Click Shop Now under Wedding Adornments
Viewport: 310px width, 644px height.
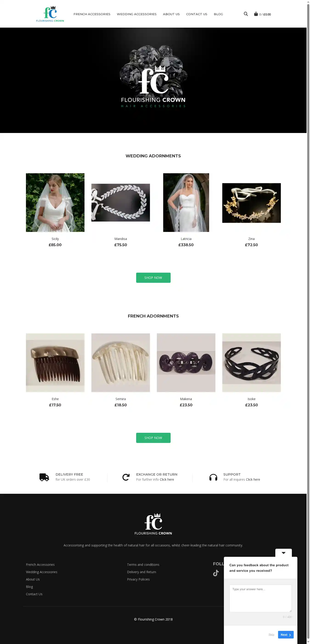click(153, 277)
